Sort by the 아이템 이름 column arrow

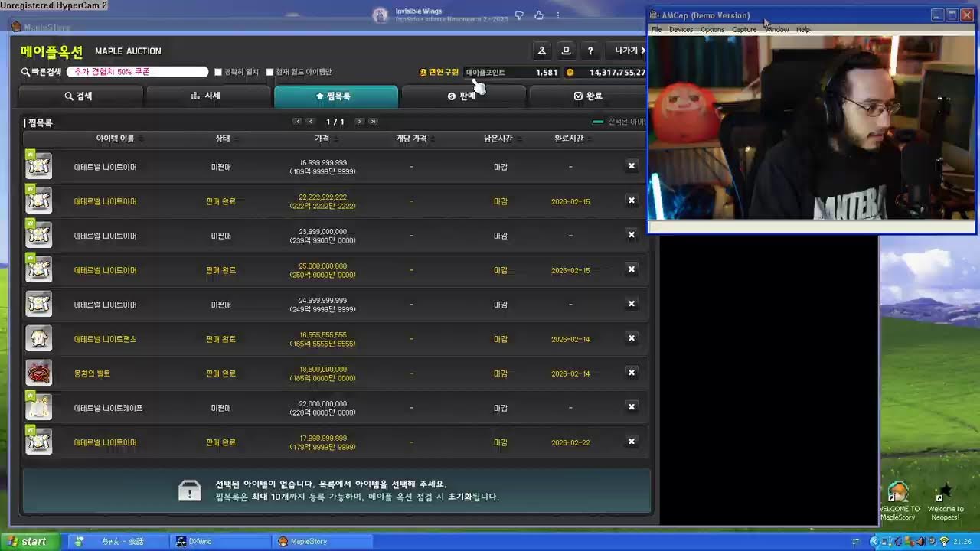pyautogui.click(x=141, y=139)
